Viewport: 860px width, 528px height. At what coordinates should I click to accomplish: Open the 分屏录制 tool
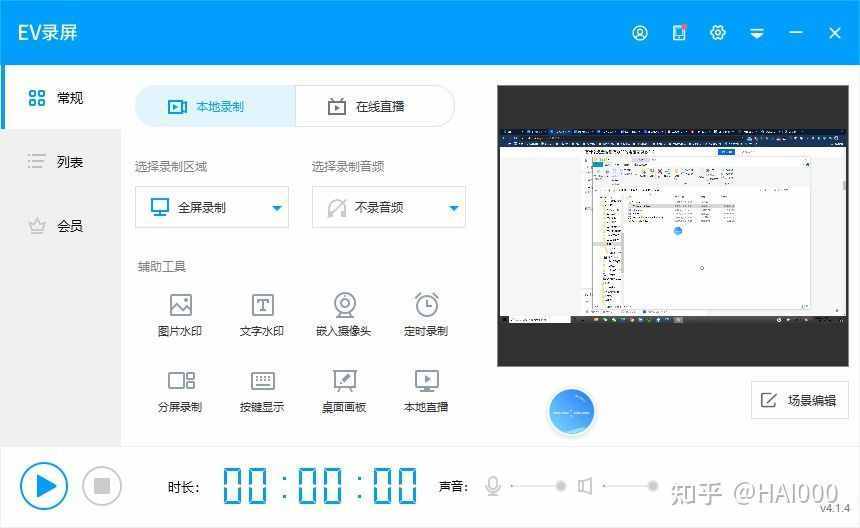180,391
